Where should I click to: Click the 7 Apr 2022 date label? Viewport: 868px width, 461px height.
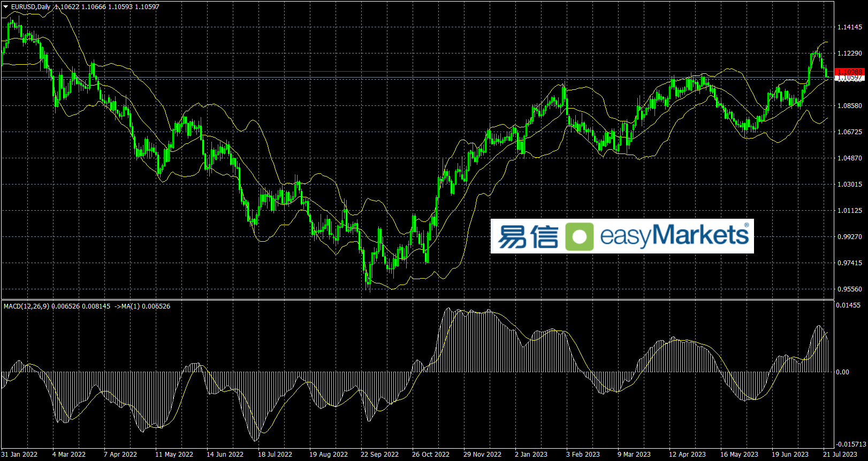coord(120,455)
